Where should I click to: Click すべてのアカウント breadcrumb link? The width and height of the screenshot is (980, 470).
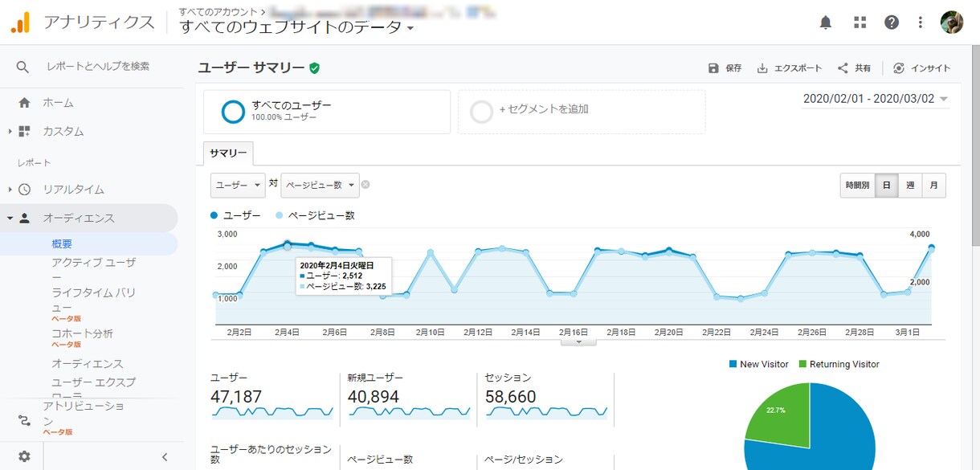point(219,12)
